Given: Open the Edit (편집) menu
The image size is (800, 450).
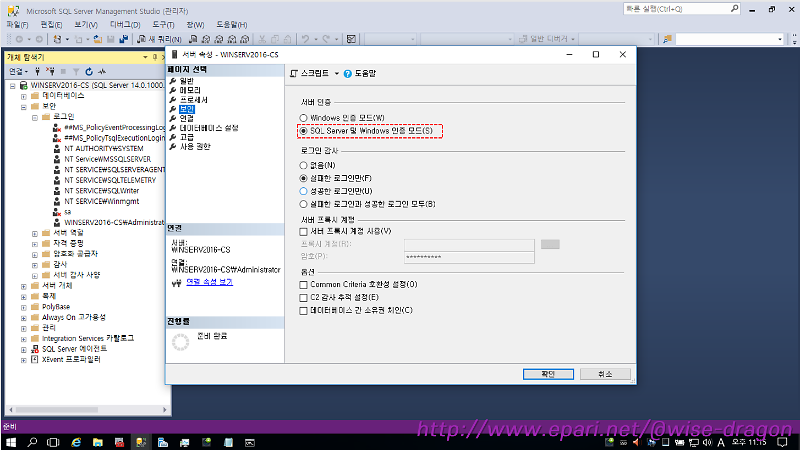Looking at the screenshot, I should (x=51, y=24).
